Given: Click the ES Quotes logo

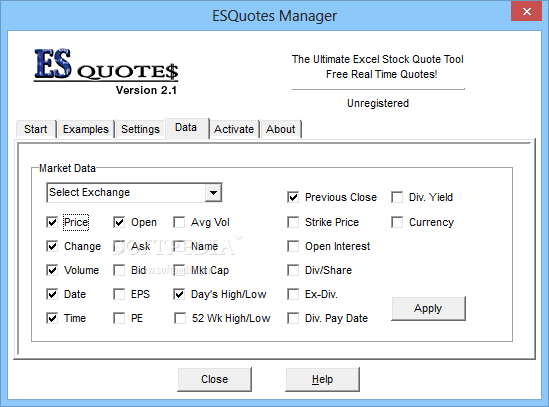Looking at the screenshot, I should (x=106, y=65).
